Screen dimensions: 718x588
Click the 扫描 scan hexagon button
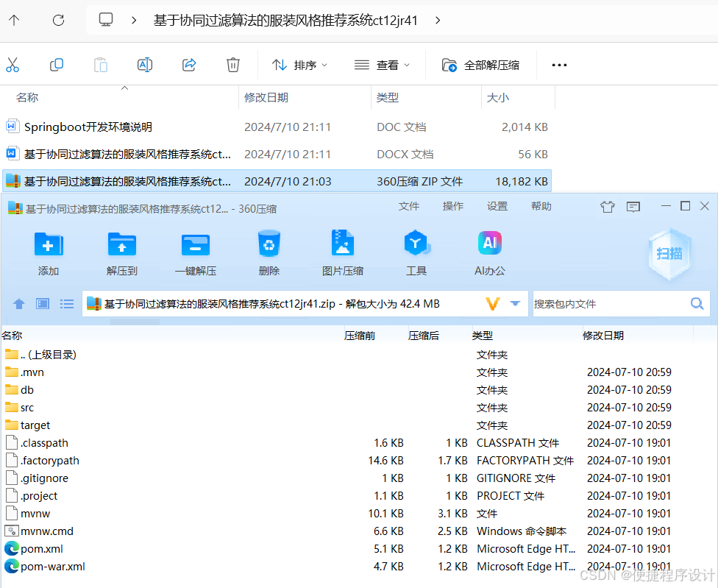tap(669, 254)
